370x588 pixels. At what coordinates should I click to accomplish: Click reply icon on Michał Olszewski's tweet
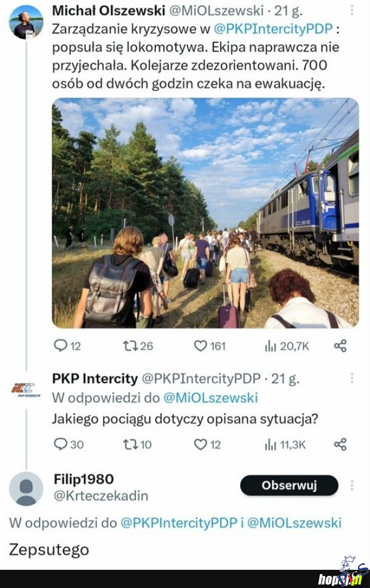[61, 345]
